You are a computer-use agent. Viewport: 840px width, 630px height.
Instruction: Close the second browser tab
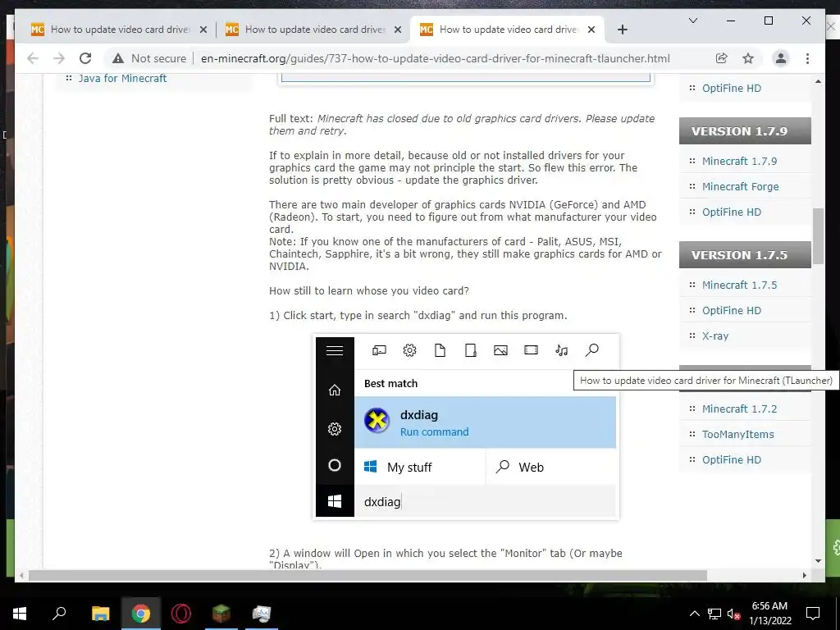[x=398, y=30]
